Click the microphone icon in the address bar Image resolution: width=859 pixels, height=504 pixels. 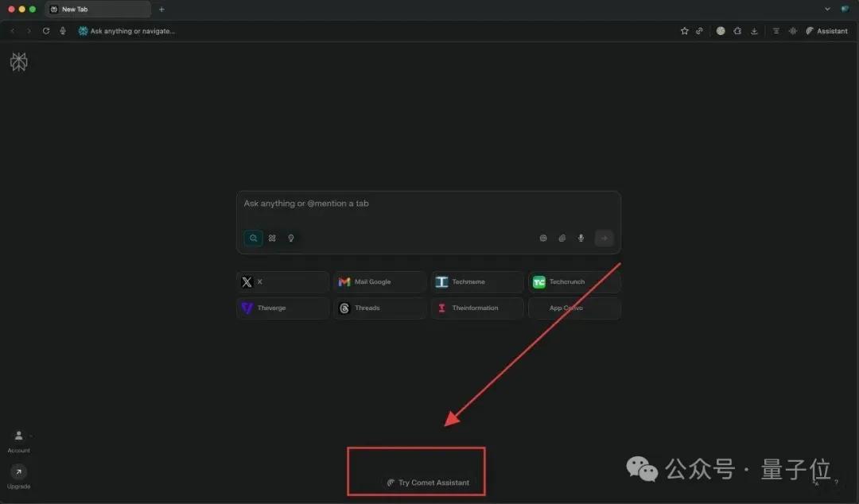tap(63, 31)
